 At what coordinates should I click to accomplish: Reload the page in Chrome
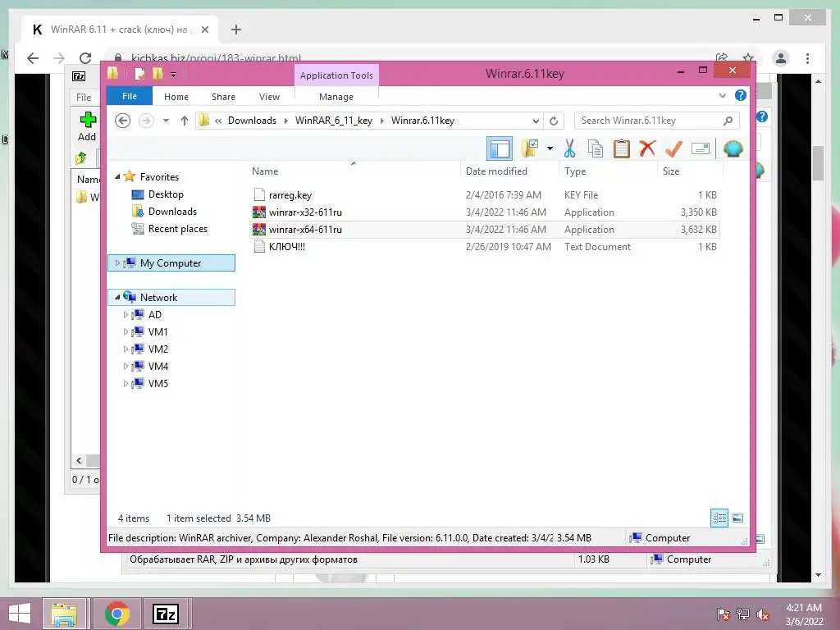[x=85, y=58]
